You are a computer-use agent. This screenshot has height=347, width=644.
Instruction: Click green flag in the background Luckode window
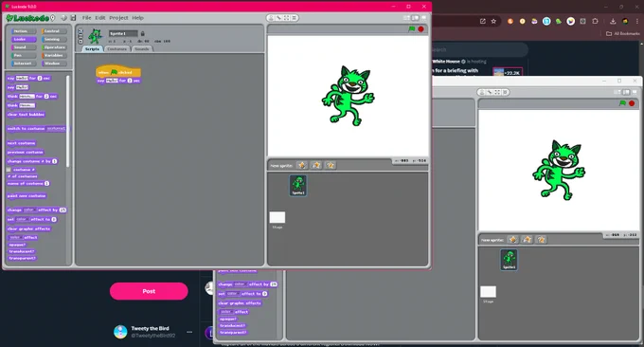click(622, 103)
